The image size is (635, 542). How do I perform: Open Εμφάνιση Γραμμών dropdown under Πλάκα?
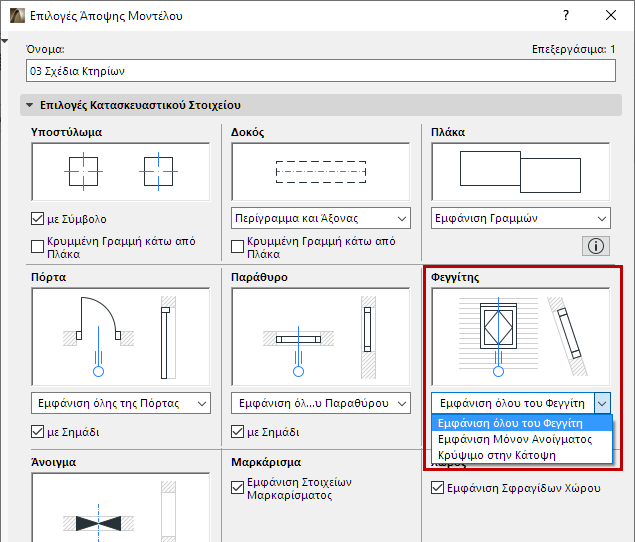coord(521,218)
